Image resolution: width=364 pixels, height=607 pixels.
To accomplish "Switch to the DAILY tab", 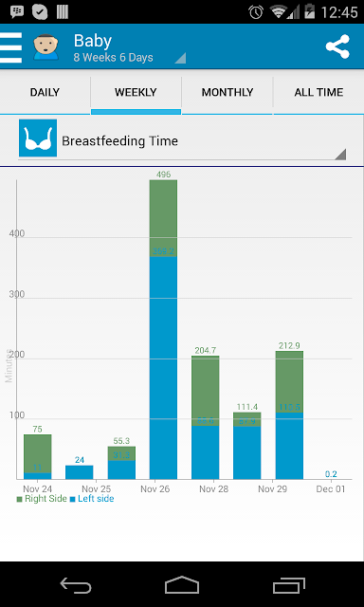I will click(x=45, y=93).
